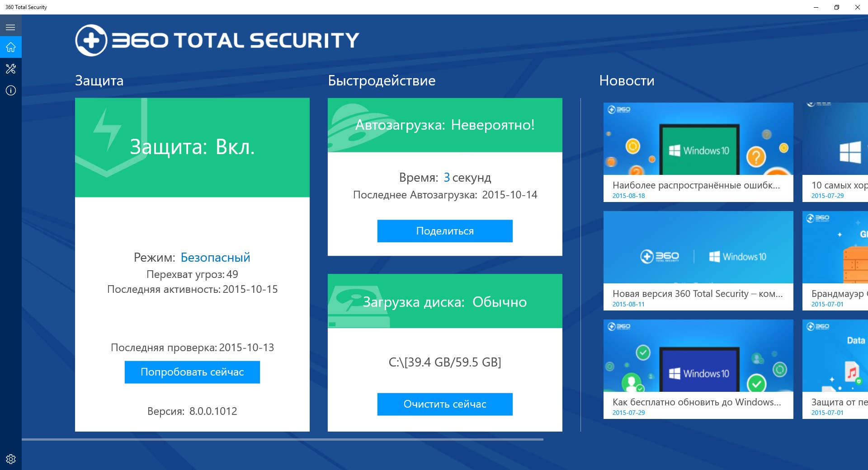Click the Время: 3 секунд text
Viewport: 868px width, 470px height.
pos(445,178)
